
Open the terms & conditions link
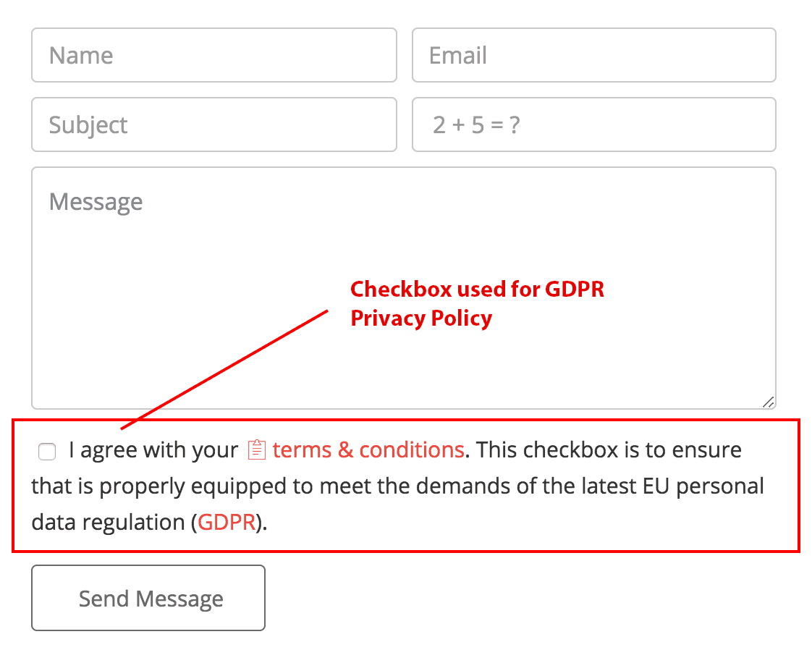click(368, 449)
